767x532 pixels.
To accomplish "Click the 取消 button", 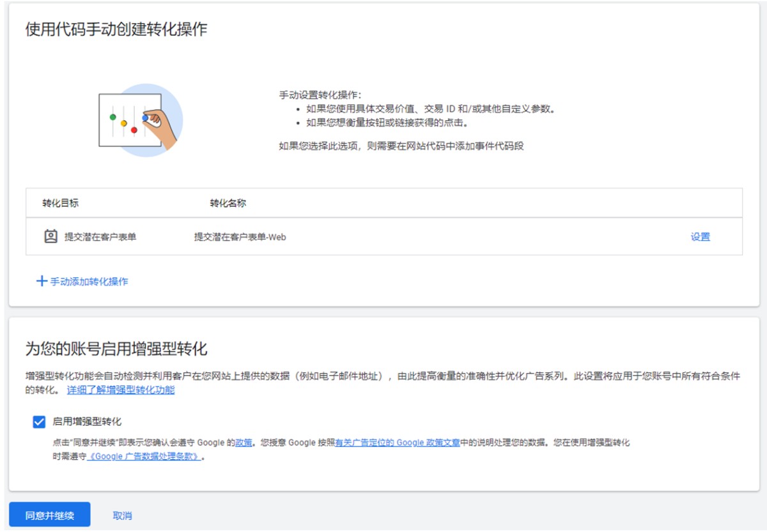I will (122, 515).
